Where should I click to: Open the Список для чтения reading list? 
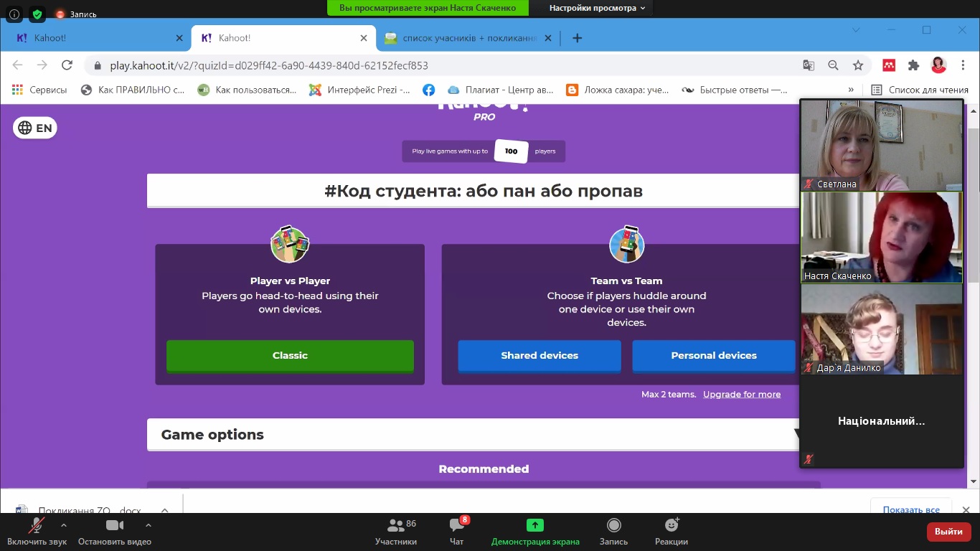click(x=918, y=90)
